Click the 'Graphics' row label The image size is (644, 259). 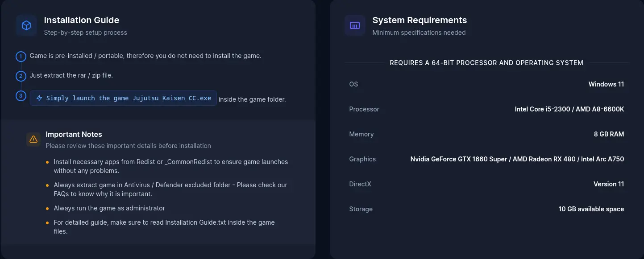tap(362, 159)
